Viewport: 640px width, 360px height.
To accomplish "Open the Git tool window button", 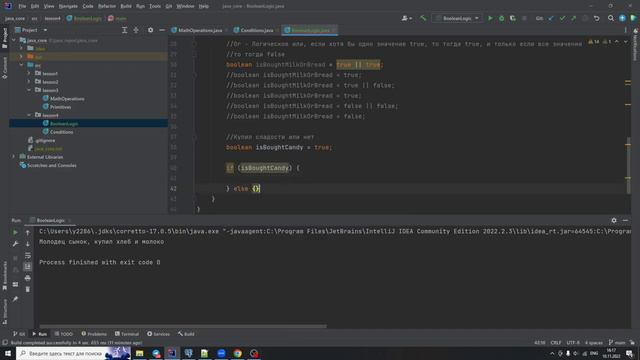I will click(19, 334).
